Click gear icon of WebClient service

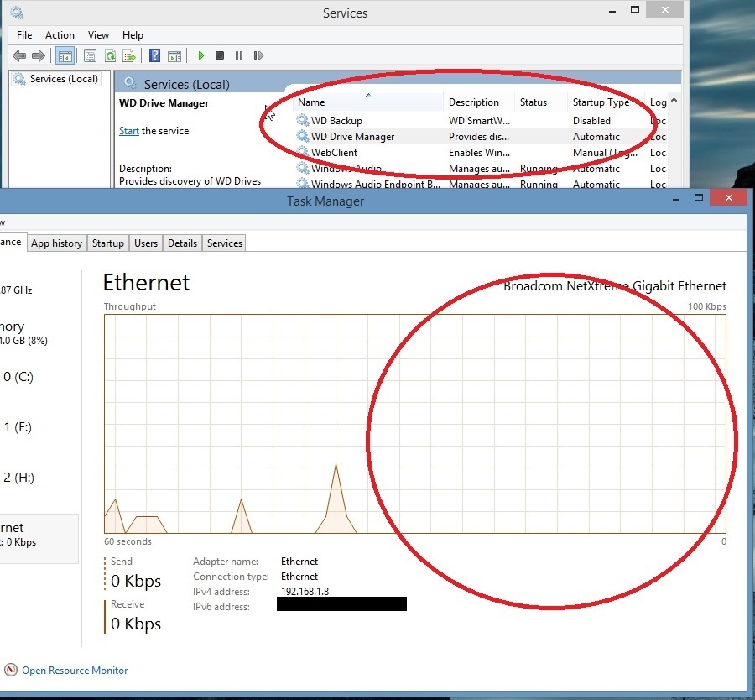302,152
